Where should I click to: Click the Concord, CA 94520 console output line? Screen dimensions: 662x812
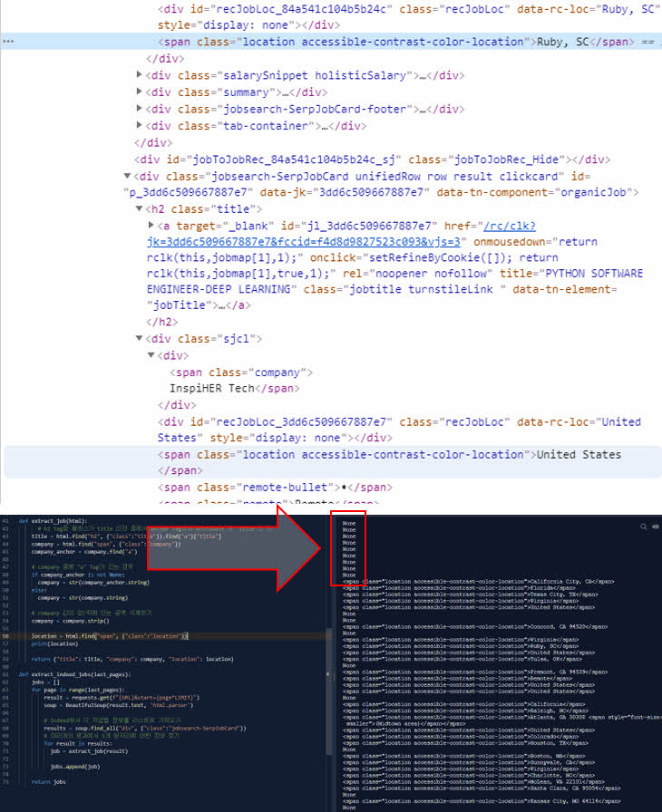475,626
